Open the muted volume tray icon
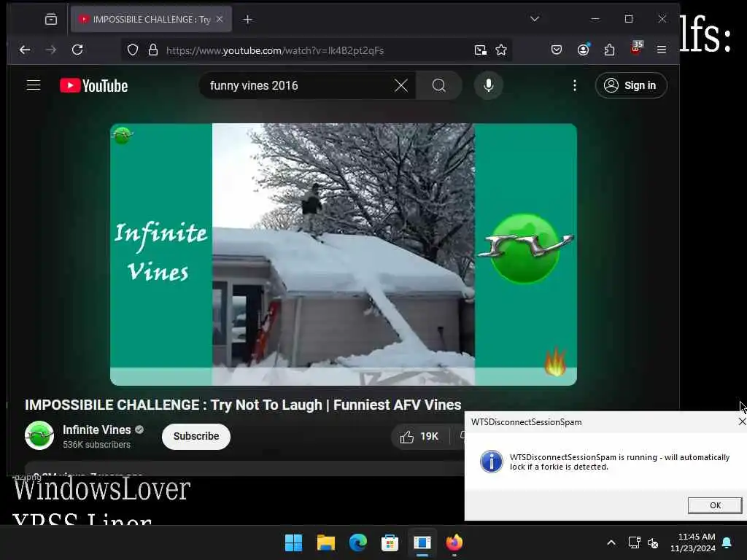Image resolution: width=747 pixels, height=560 pixels. tap(653, 542)
